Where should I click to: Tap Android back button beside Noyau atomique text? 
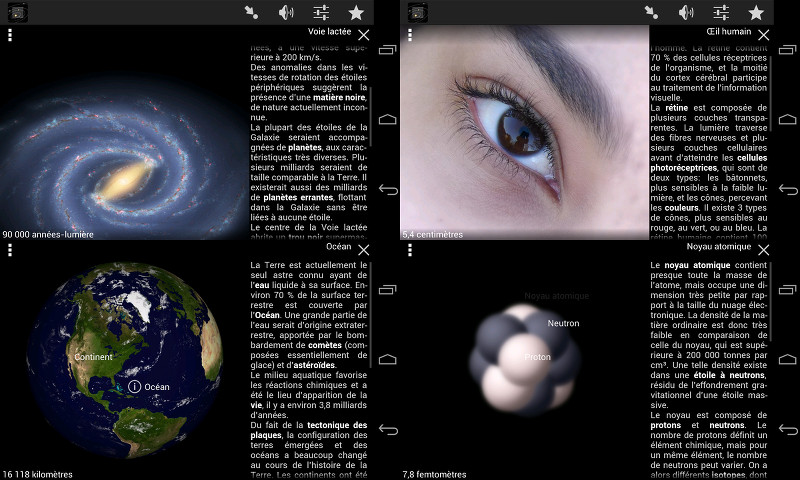point(788,430)
